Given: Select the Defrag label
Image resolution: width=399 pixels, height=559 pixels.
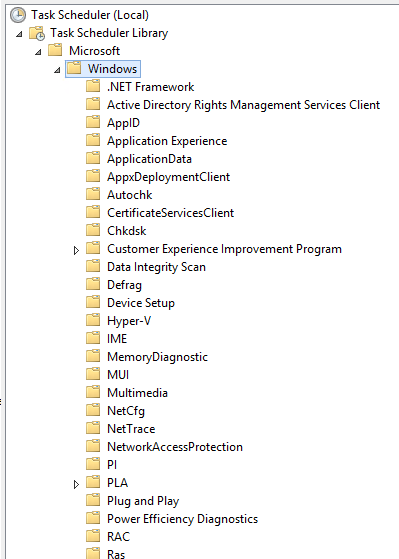Looking at the screenshot, I should click(x=124, y=285).
